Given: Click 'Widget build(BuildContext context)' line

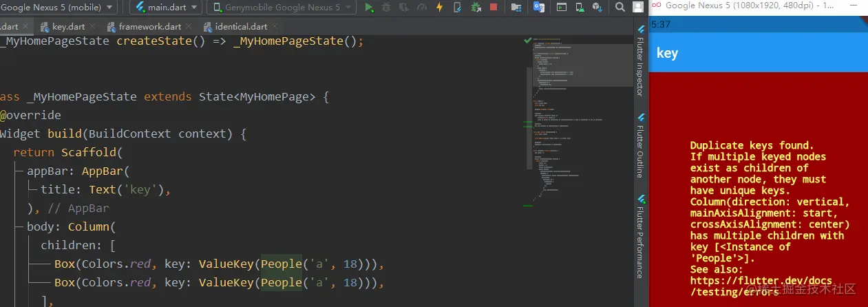Looking at the screenshot, I should point(123,134).
